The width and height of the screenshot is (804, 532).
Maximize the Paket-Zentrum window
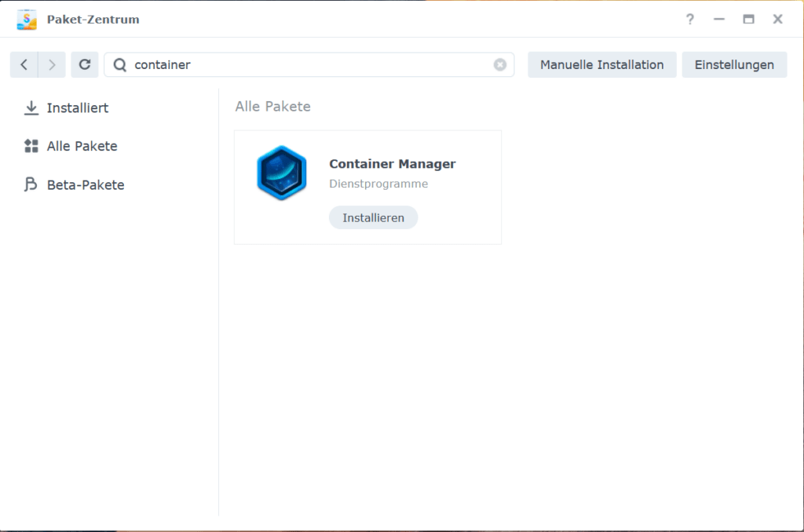tap(748, 20)
